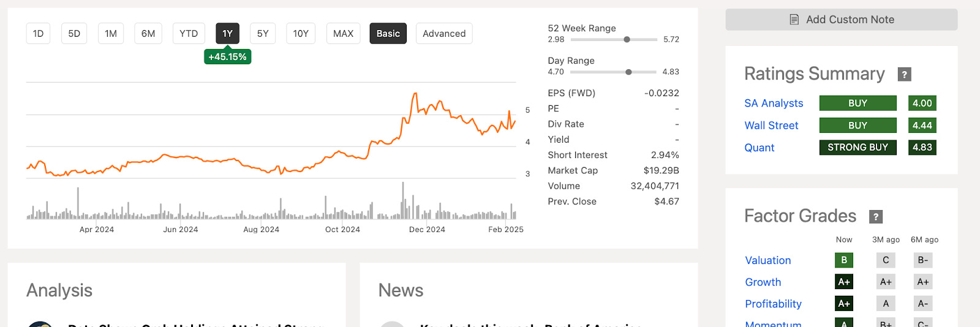This screenshot has height=327, width=980.
Task: Open SA Analysts rating link
Action: click(774, 103)
